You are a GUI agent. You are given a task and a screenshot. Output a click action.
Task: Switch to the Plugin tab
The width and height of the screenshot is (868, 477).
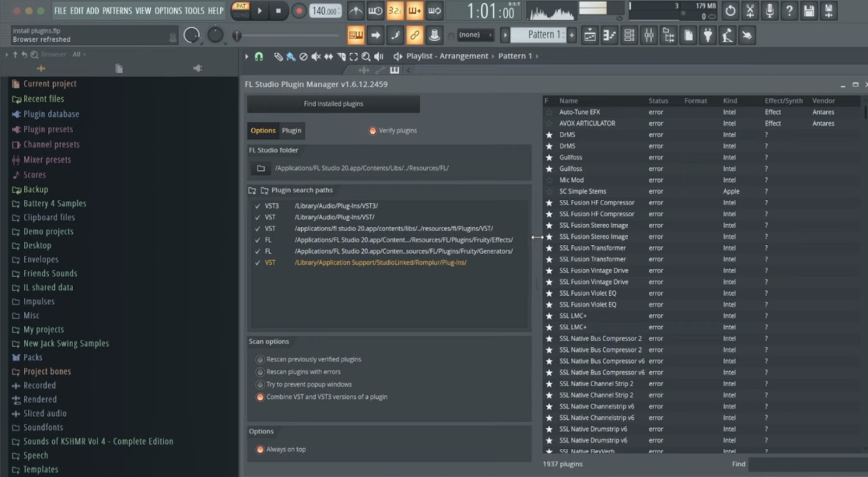point(292,130)
